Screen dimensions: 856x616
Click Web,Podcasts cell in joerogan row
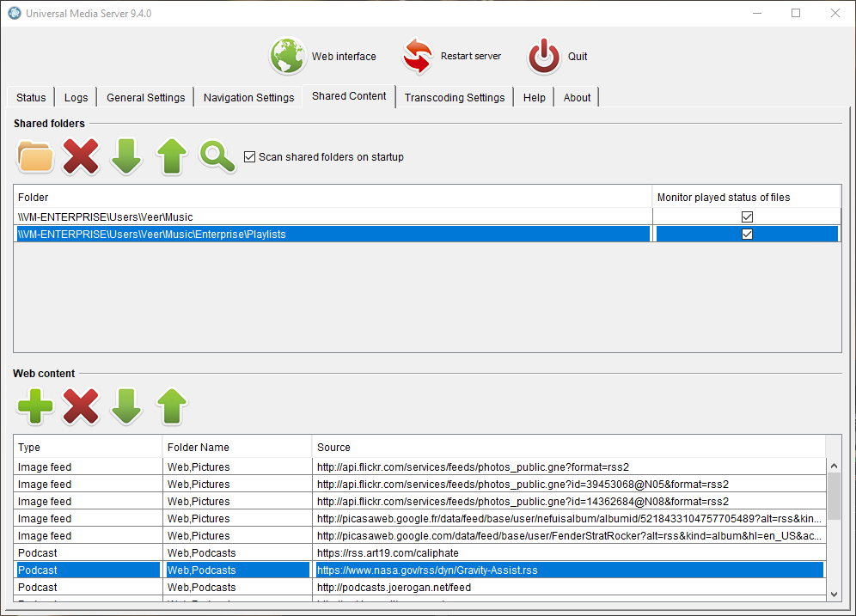point(237,587)
